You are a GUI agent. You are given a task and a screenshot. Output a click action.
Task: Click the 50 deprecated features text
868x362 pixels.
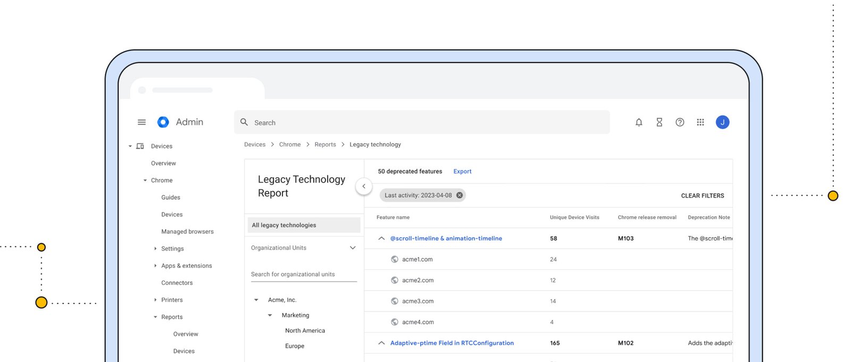coord(410,171)
